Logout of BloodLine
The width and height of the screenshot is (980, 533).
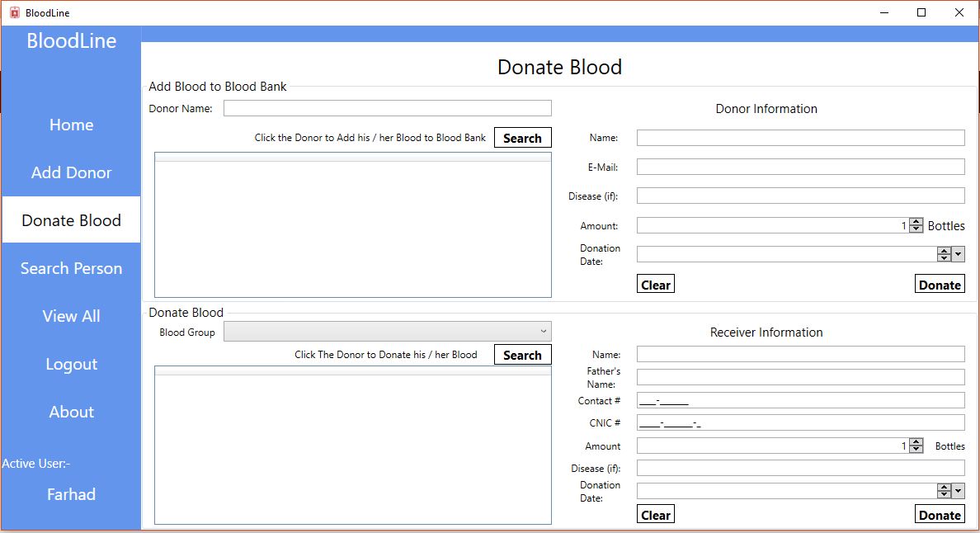(71, 364)
